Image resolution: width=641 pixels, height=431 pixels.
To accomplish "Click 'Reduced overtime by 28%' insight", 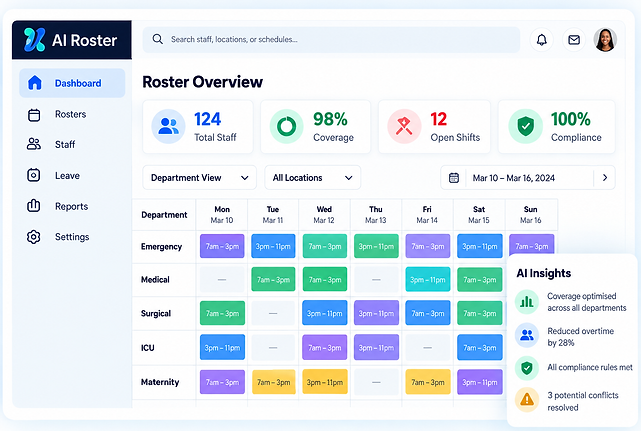I will 580,337.
